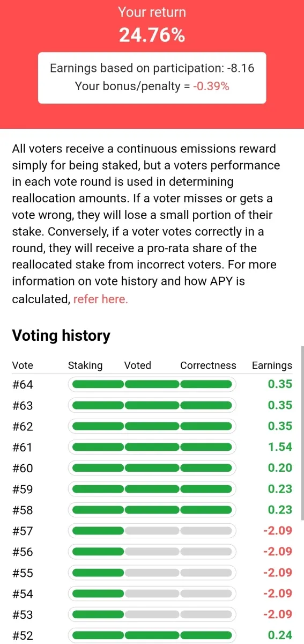Click the 0.24 earnings for vote #52
The image size is (304, 644).
click(280, 635)
